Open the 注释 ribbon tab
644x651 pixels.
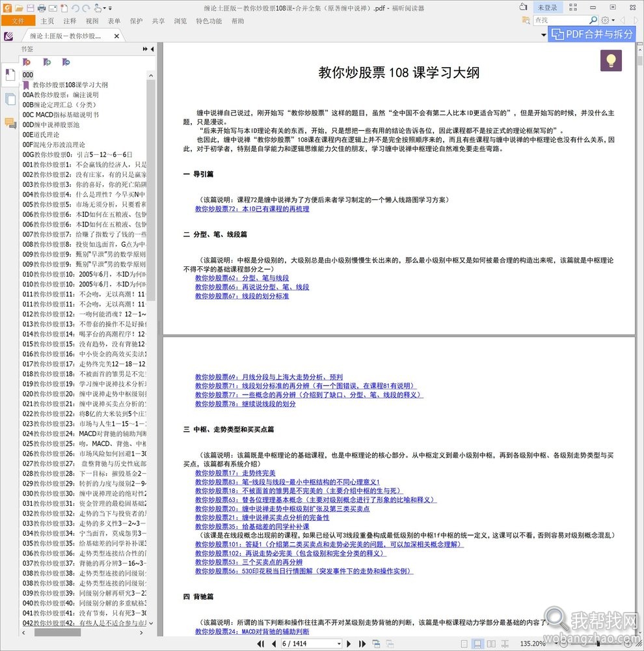(x=68, y=21)
